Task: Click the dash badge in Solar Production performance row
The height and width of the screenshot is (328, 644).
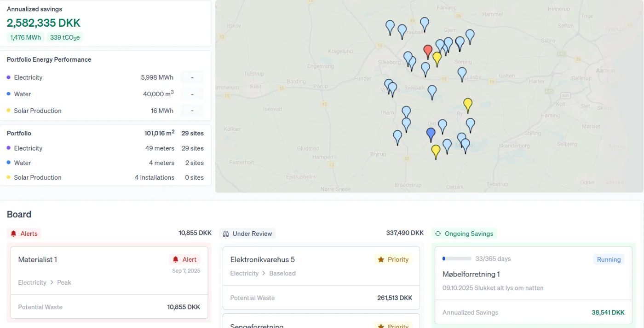Action: click(x=192, y=111)
